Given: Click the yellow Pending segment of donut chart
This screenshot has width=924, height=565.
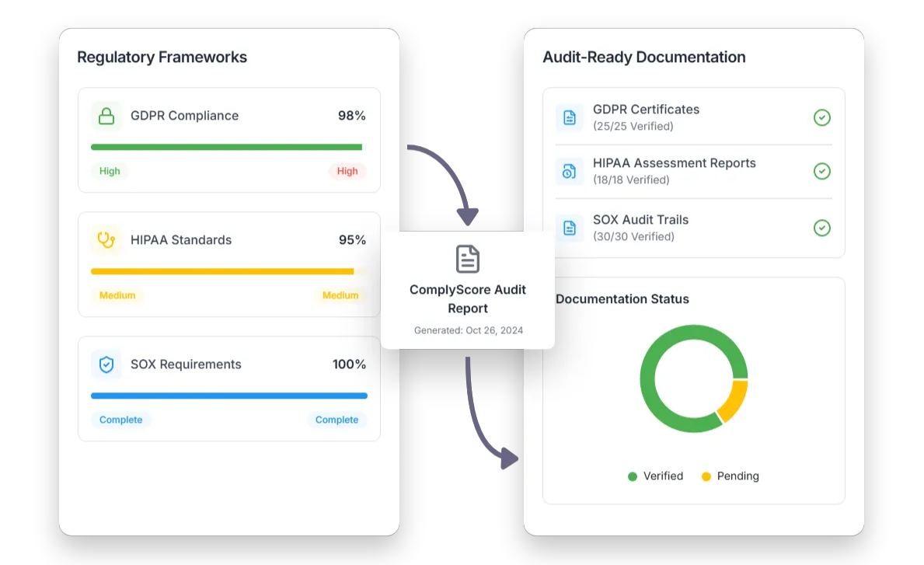Looking at the screenshot, I should click(x=734, y=400).
